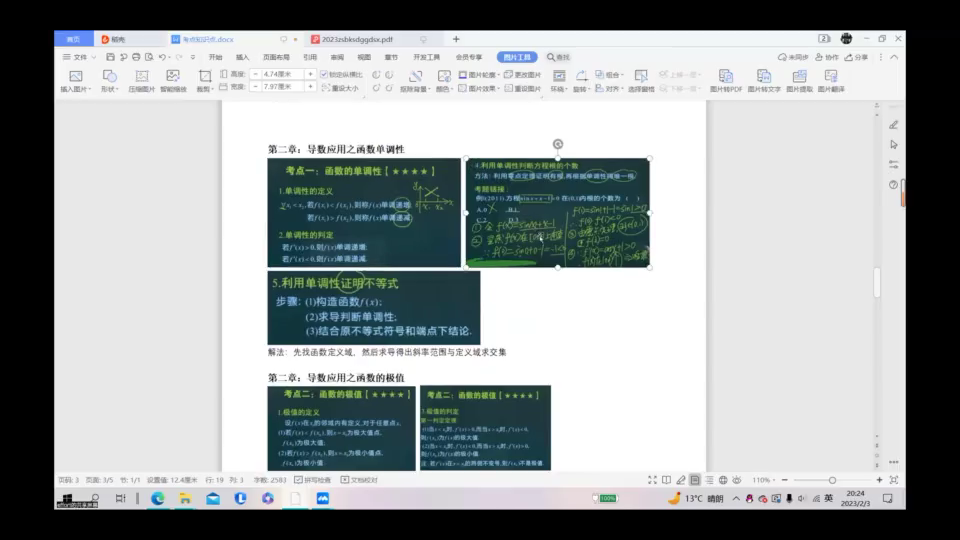Click the pen icon in right sidebar
This screenshot has width=960, height=540.
(894, 125)
